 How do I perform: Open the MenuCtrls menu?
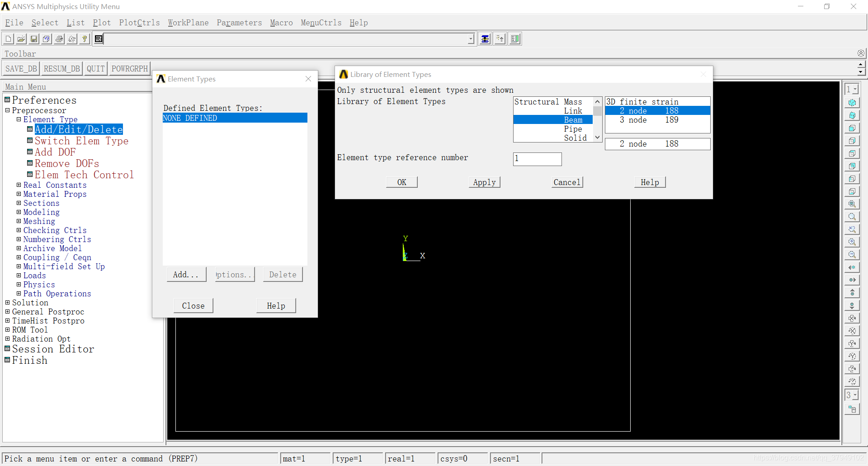(321, 23)
